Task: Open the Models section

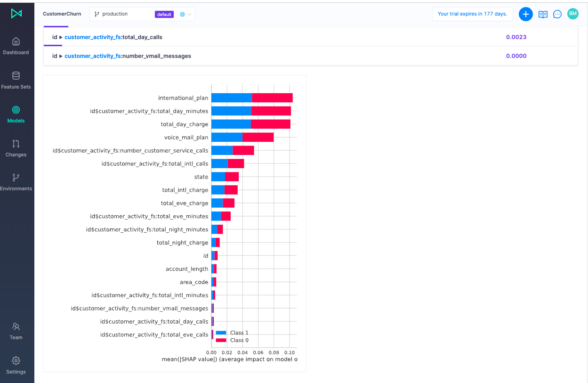Action: coord(16,114)
